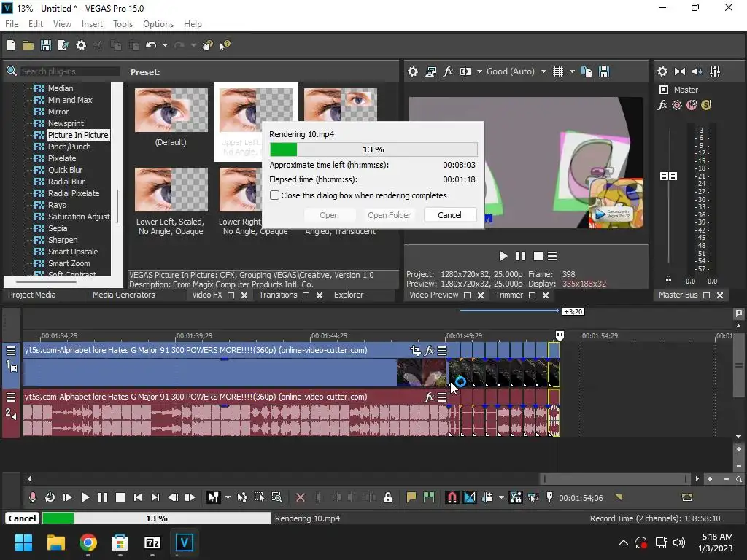Click the Open button in render dialog
The width and height of the screenshot is (747, 560).
[x=329, y=215]
